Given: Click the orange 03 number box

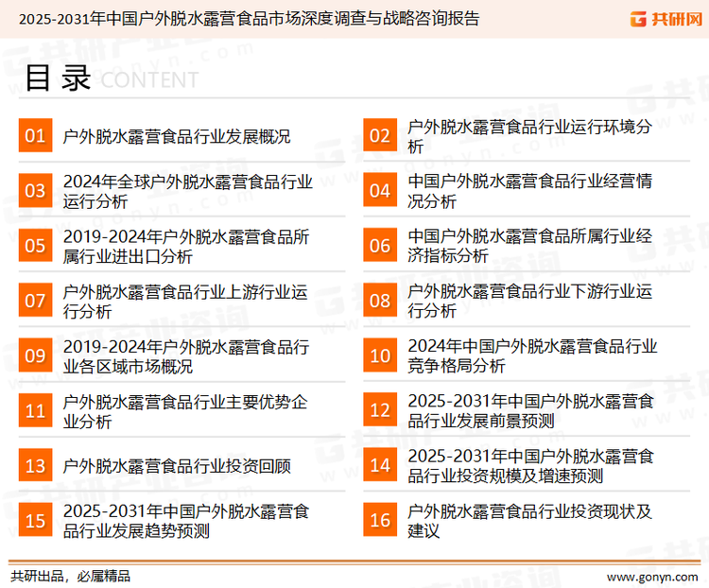Looking at the screenshot, I should (35, 190).
